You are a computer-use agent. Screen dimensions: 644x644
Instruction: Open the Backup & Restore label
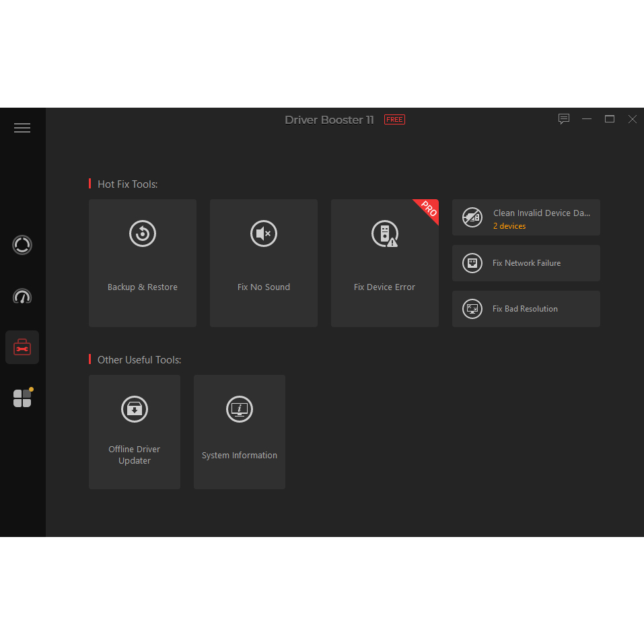(x=143, y=287)
